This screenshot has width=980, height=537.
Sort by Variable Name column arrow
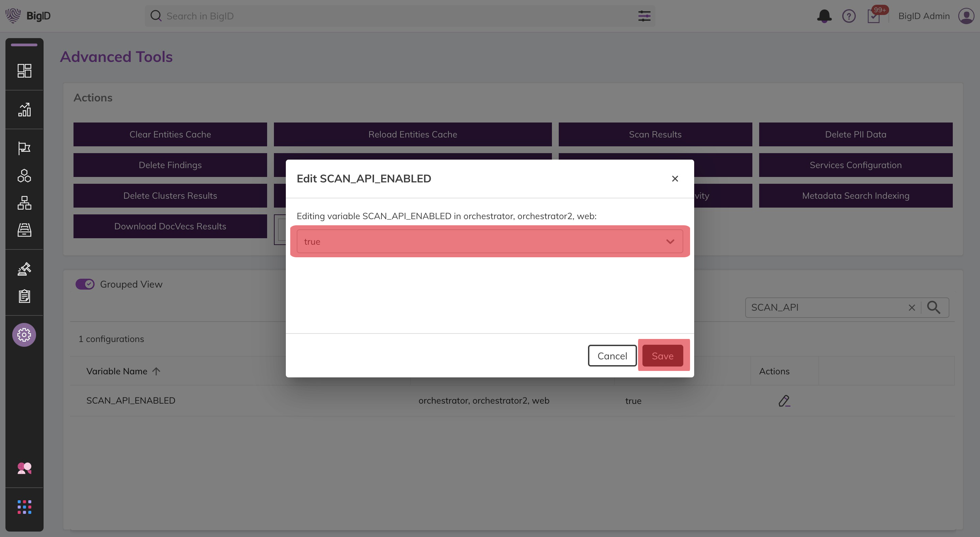coord(157,371)
